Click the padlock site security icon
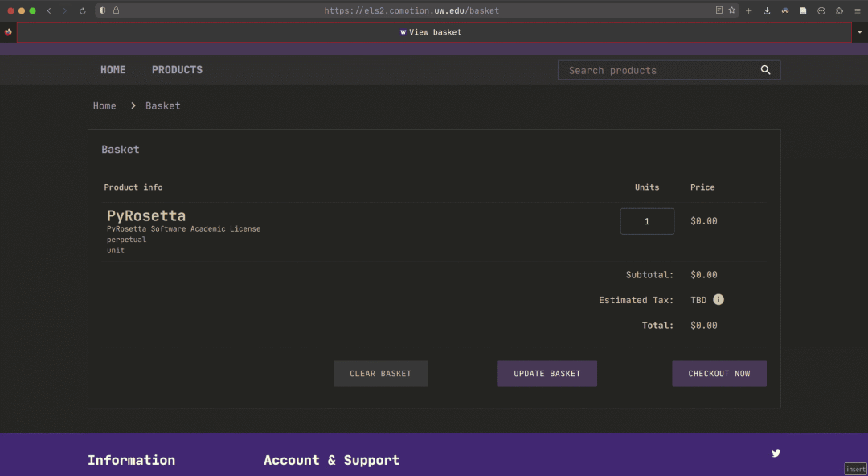 pos(117,10)
